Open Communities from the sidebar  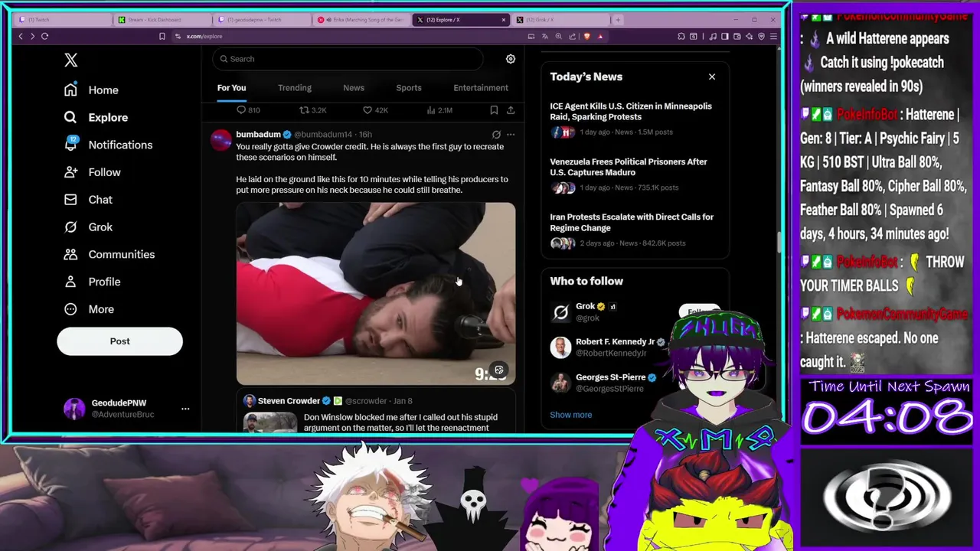pyautogui.click(x=109, y=254)
